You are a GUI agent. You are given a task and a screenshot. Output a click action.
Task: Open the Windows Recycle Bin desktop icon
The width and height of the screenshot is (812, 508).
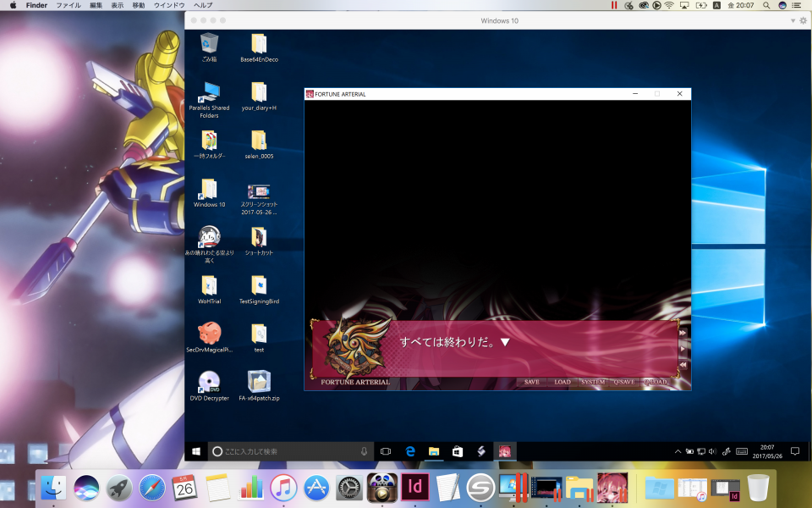[x=209, y=43]
